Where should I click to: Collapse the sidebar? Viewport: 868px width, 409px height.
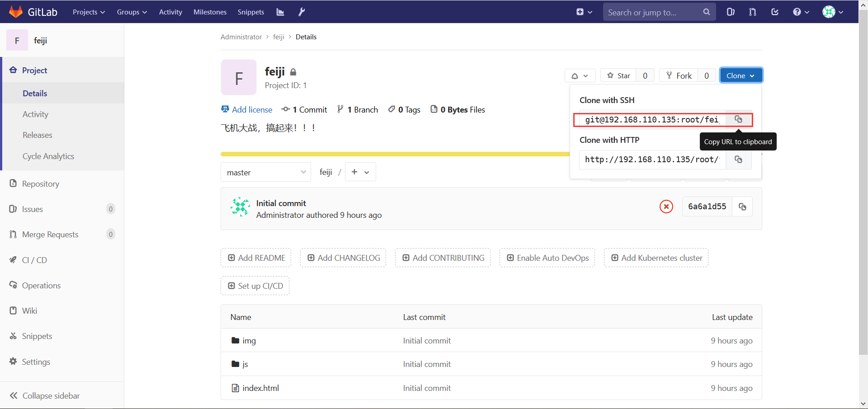(x=62, y=396)
